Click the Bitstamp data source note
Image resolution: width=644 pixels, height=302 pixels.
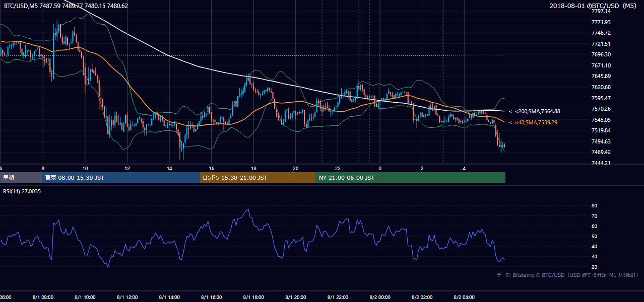pos(567,275)
